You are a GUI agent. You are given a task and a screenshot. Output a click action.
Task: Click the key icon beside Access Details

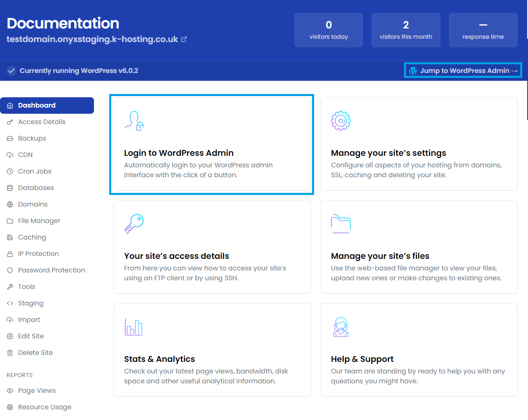10,122
